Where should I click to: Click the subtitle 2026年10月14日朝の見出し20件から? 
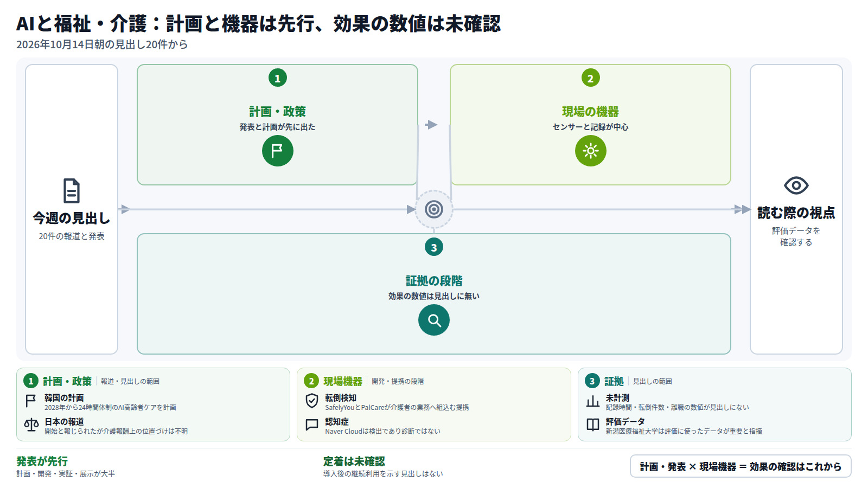102,44
